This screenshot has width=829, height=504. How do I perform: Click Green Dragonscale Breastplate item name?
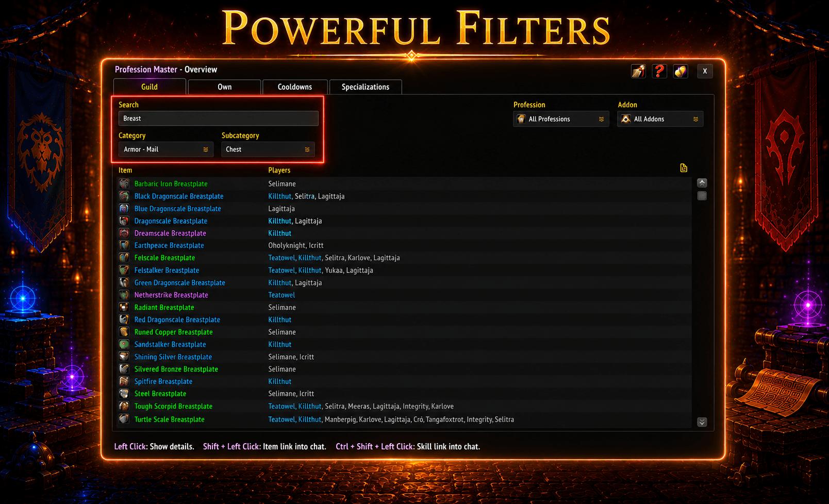click(179, 282)
